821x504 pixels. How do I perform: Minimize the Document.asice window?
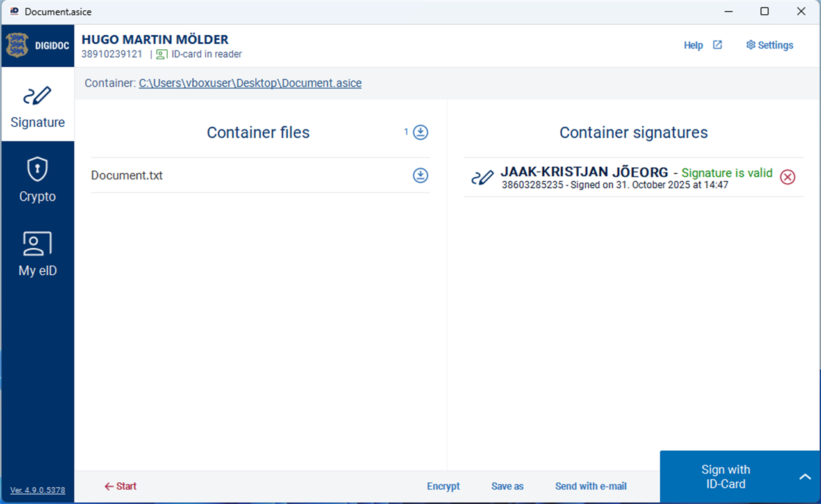pos(728,12)
